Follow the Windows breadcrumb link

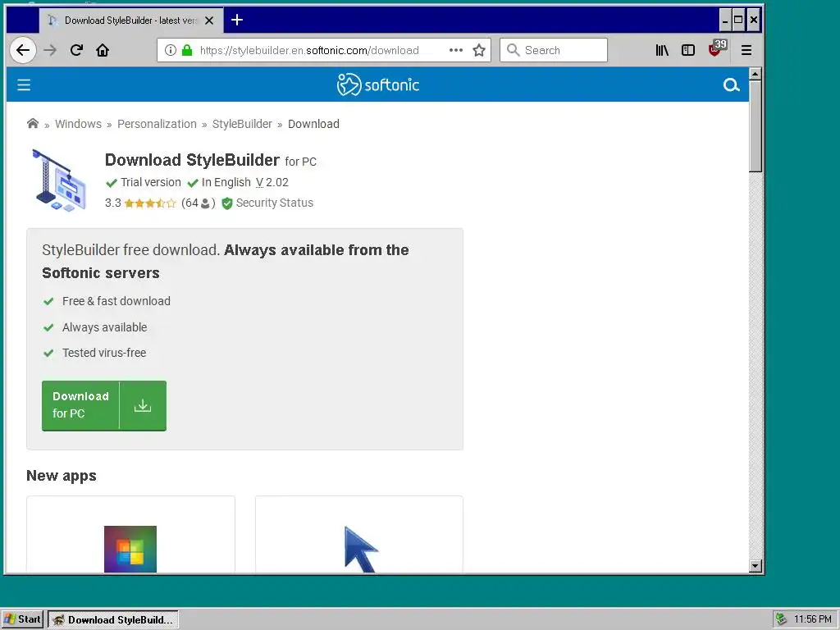tap(78, 124)
